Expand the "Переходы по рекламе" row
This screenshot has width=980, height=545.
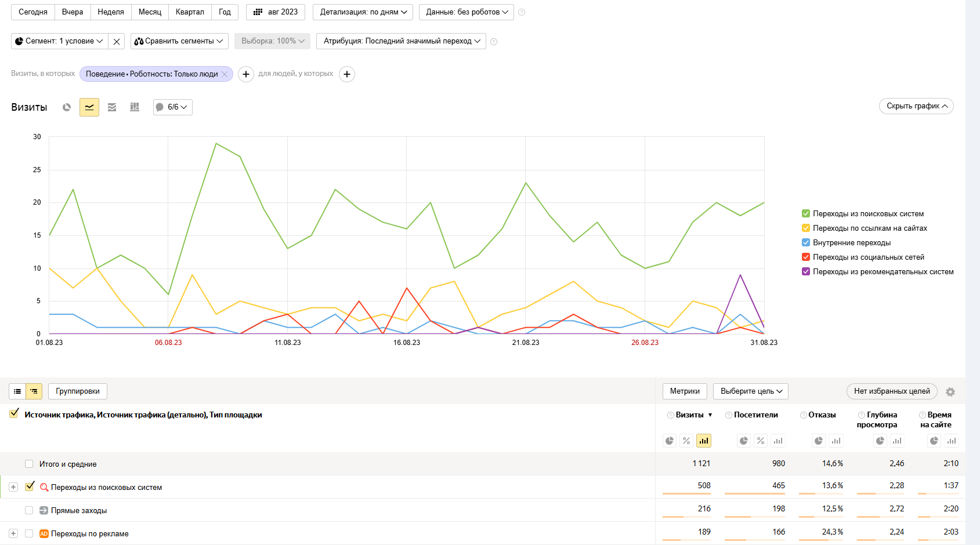point(13,533)
